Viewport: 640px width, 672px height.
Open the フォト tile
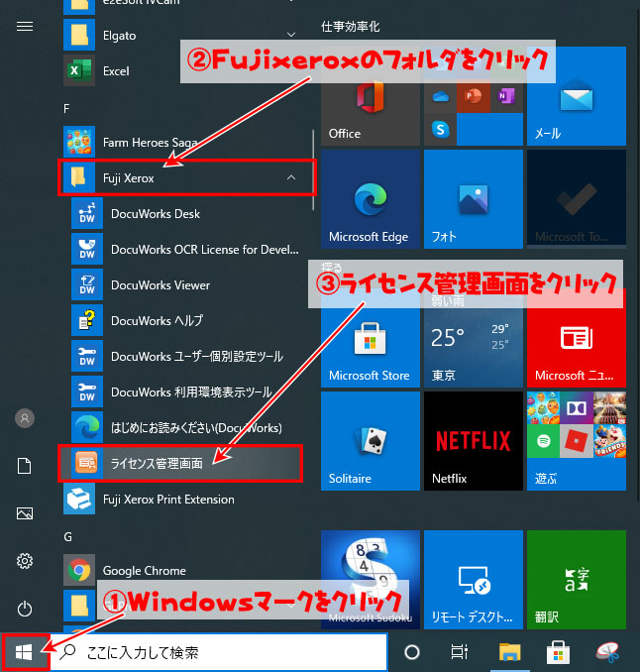474,199
